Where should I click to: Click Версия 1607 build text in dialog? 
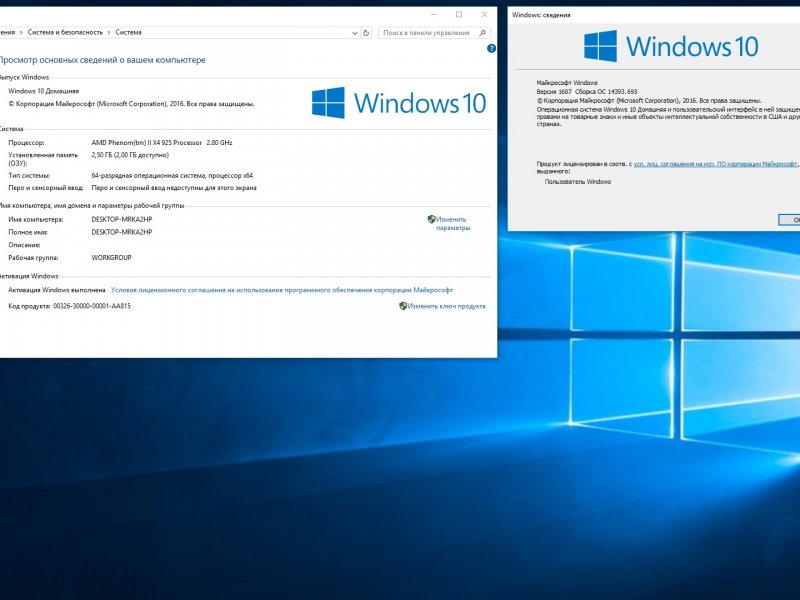pyautogui.click(x=587, y=92)
